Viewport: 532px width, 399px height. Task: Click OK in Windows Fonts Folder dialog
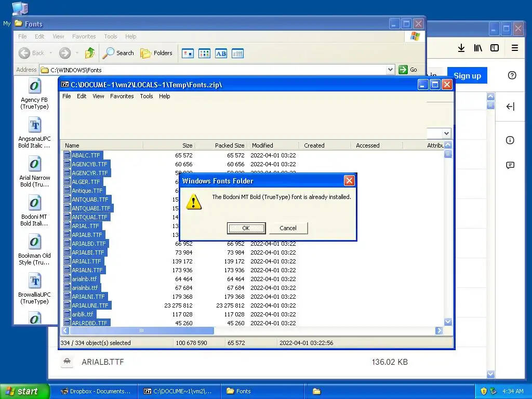click(x=246, y=228)
